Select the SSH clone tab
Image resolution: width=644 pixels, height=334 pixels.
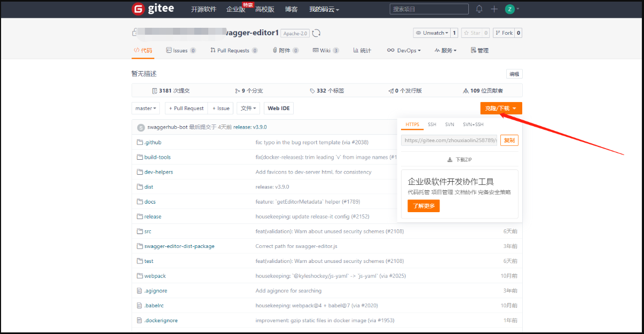click(432, 125)
